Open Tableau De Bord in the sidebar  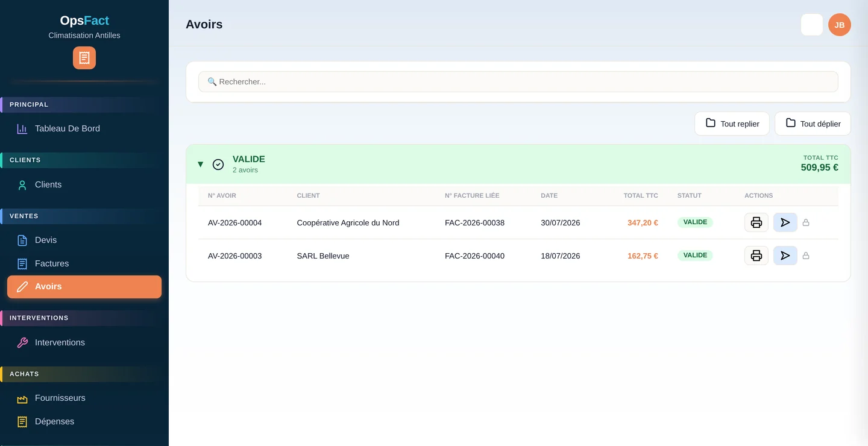(x=84, y=128)
